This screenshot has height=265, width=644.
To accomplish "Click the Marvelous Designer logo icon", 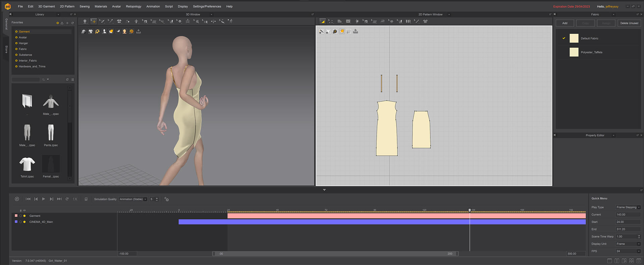I will tap(8, 6).
